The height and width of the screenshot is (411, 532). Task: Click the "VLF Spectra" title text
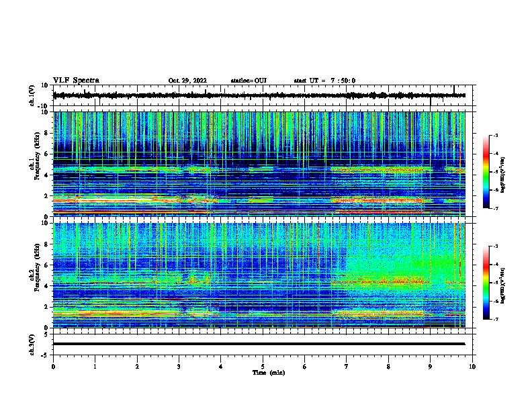(x=76, y=81)
